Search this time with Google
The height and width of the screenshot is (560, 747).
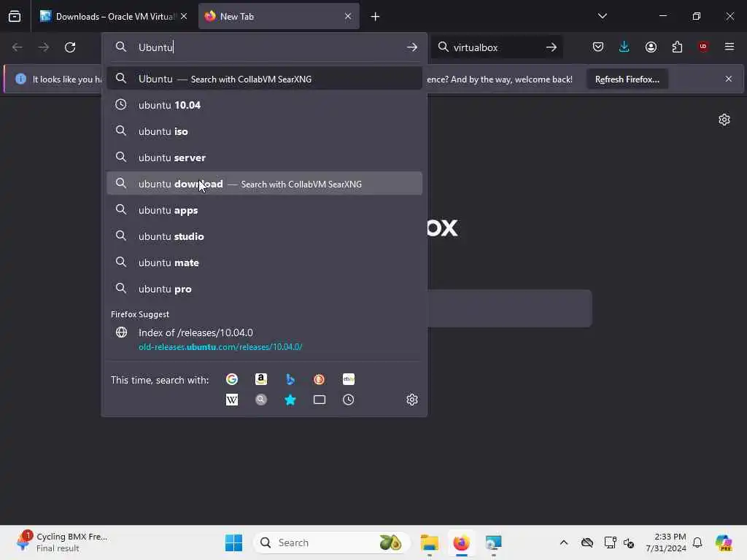pos(232,379)
